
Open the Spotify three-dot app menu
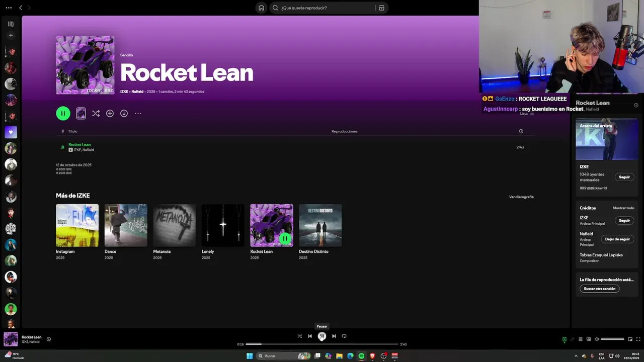[9, 8]
